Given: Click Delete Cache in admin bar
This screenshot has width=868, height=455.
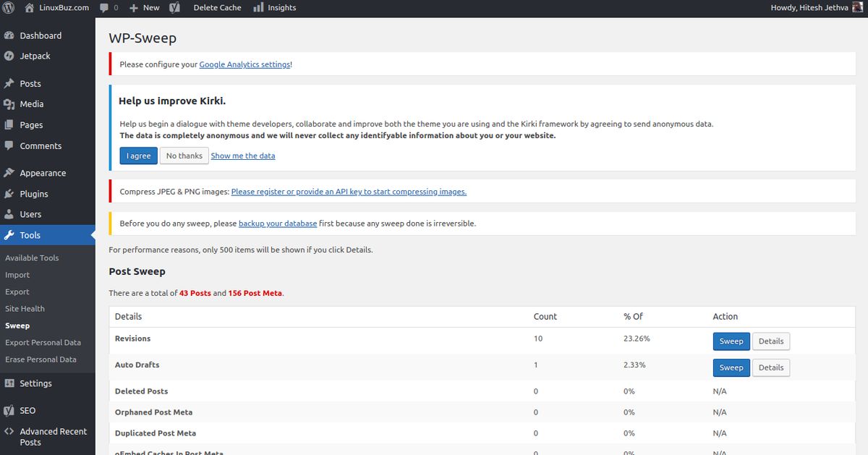Looking at the screenshot, I should [217, 8].
